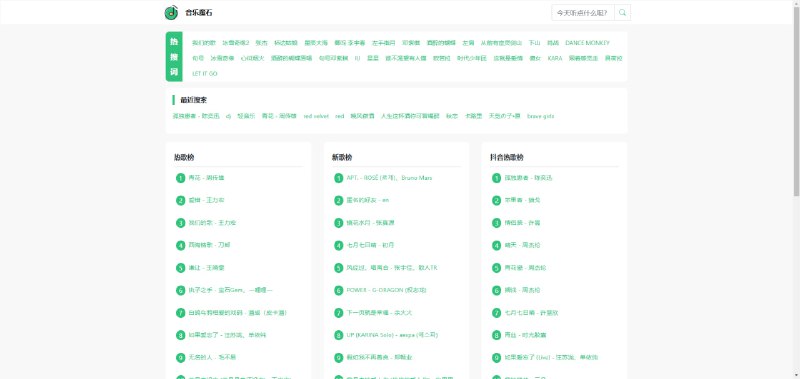Open Douyin chart song 七月七日晴 - 许慧欣
Viewport: 800px width, 379px height.
[531, 313]
